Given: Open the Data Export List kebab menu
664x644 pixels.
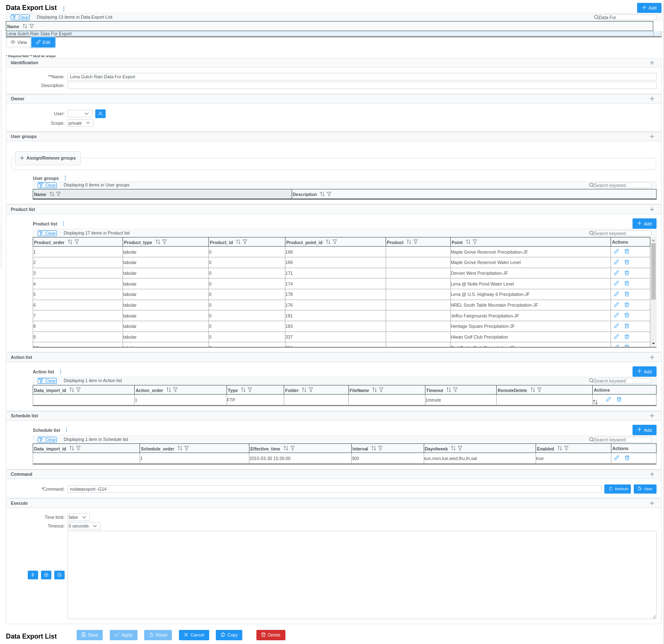Looking at the screenshot, I should pos(64,9).
